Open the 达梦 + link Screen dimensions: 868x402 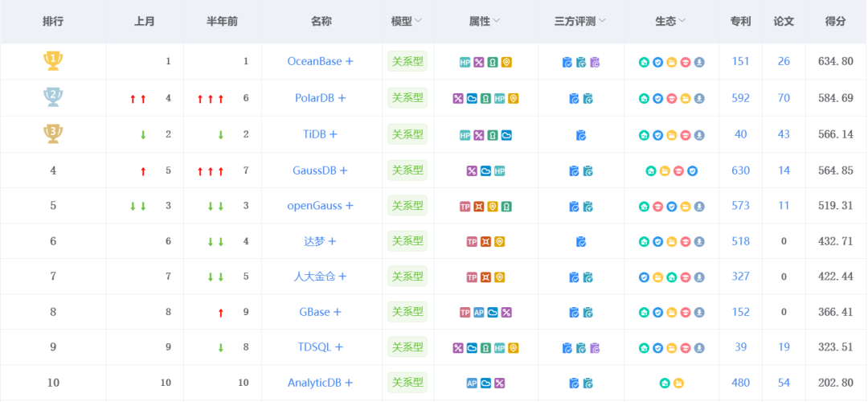(321, 241)
